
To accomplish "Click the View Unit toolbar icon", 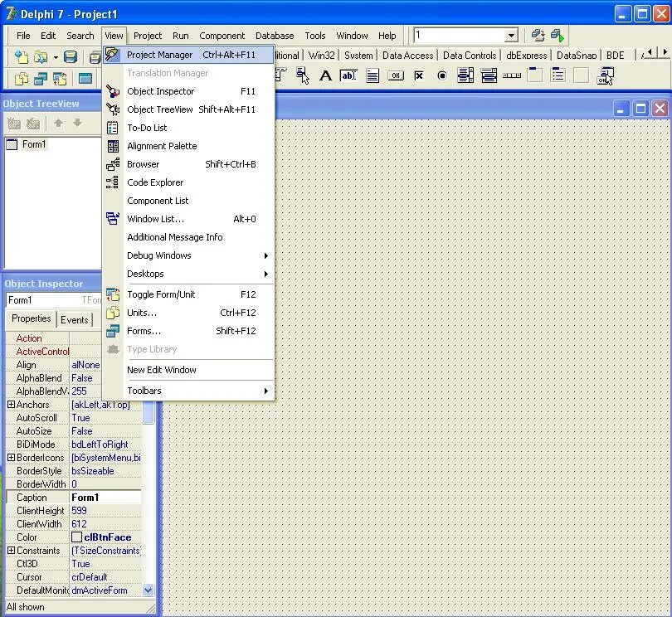I will tap(22, 79).
